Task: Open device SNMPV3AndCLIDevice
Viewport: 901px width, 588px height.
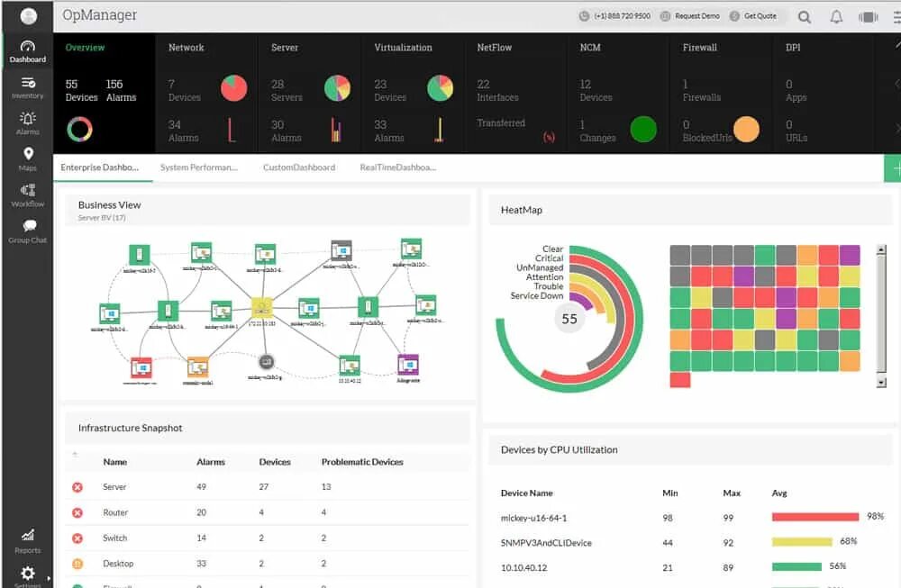Action: pos(546,543)
